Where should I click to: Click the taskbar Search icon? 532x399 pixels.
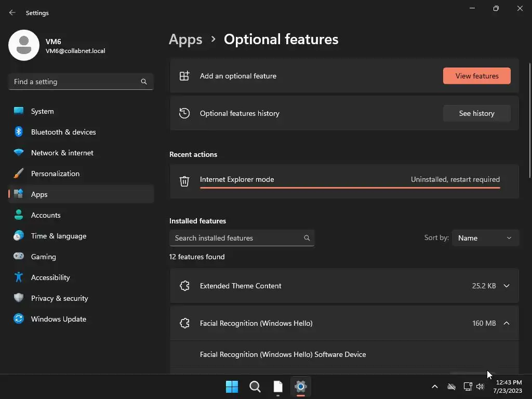(x=255, y=387)
